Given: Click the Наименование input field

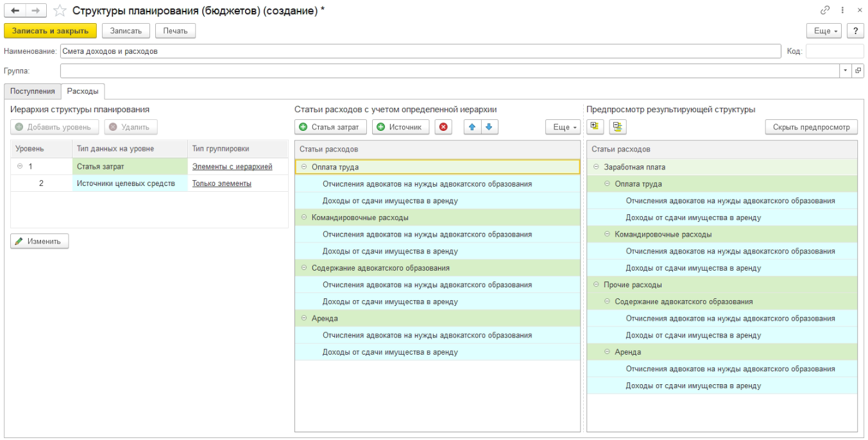Looking at the screenshot, I should click(417, 51).
